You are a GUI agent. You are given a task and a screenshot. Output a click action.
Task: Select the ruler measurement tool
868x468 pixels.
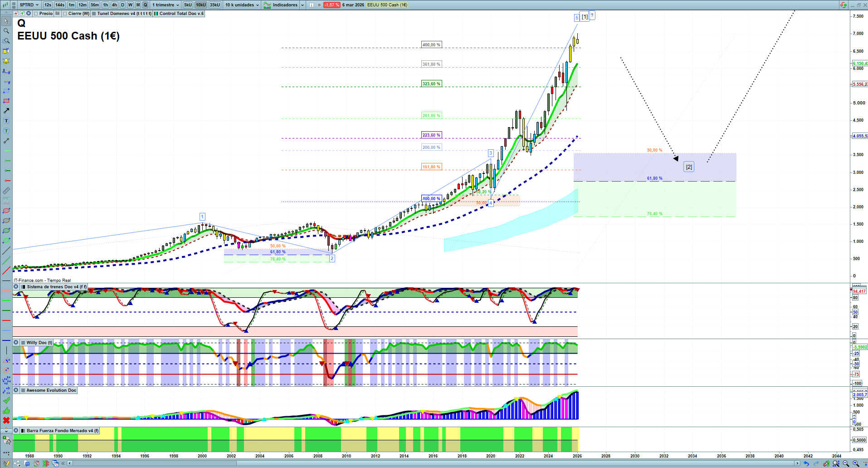pos(6,191)
